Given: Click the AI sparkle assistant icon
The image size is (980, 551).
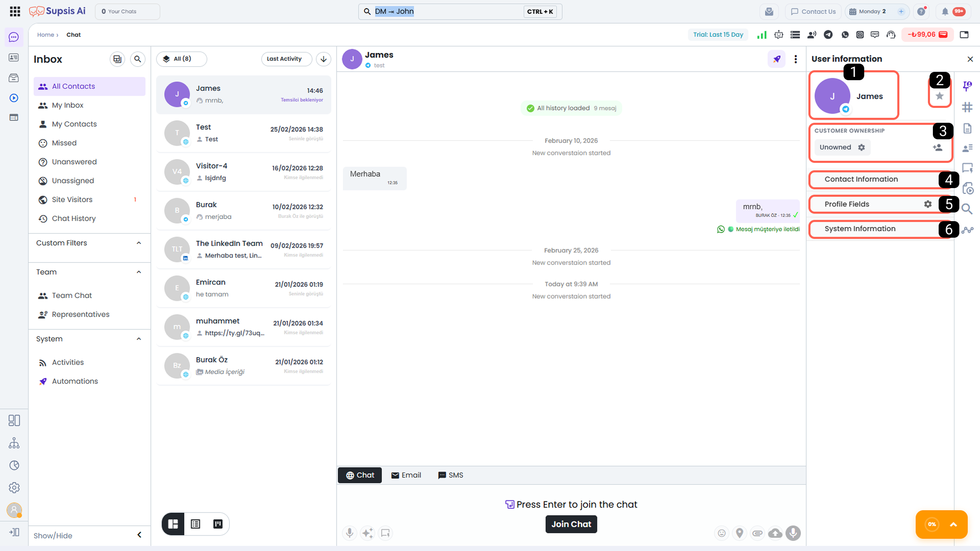Looking at the screenshot, I should [368, 533].
